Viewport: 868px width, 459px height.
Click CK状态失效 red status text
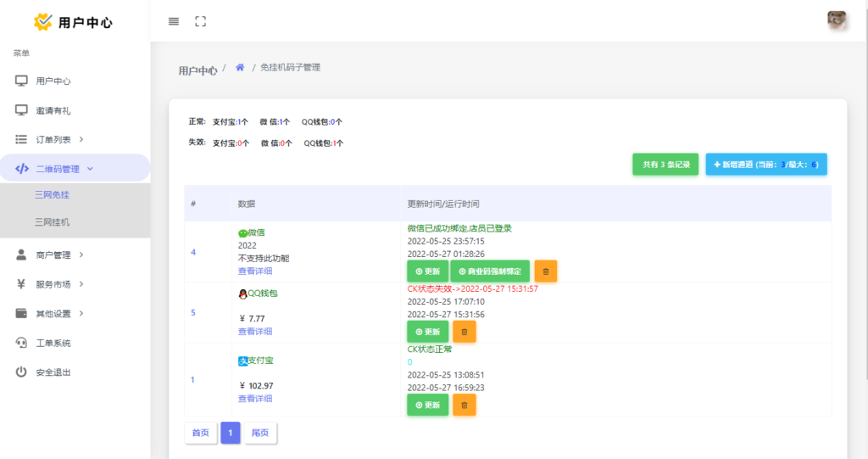[x=473, y=288]
